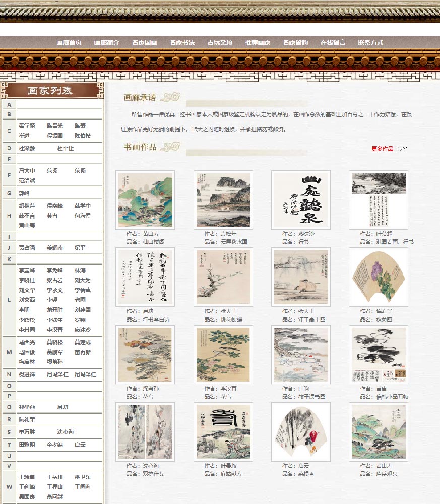The height and width of the screenshot is (504, 440).
Task: Open 李汉青's 花鸟 painting thumbnail
Action: coord(223,354)
